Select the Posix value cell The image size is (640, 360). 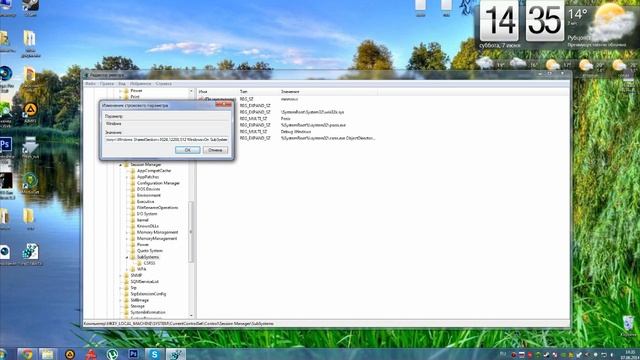pos(286,118)
